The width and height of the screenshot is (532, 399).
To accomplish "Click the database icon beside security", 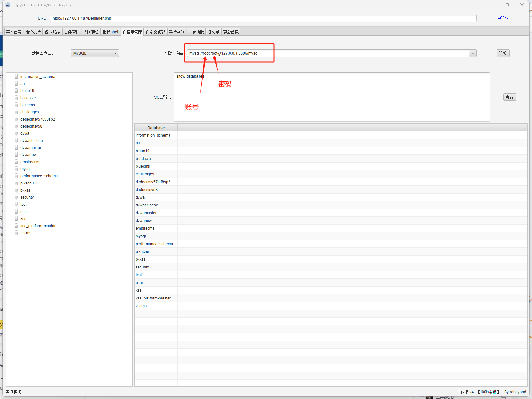I will (x=16, y=197).
